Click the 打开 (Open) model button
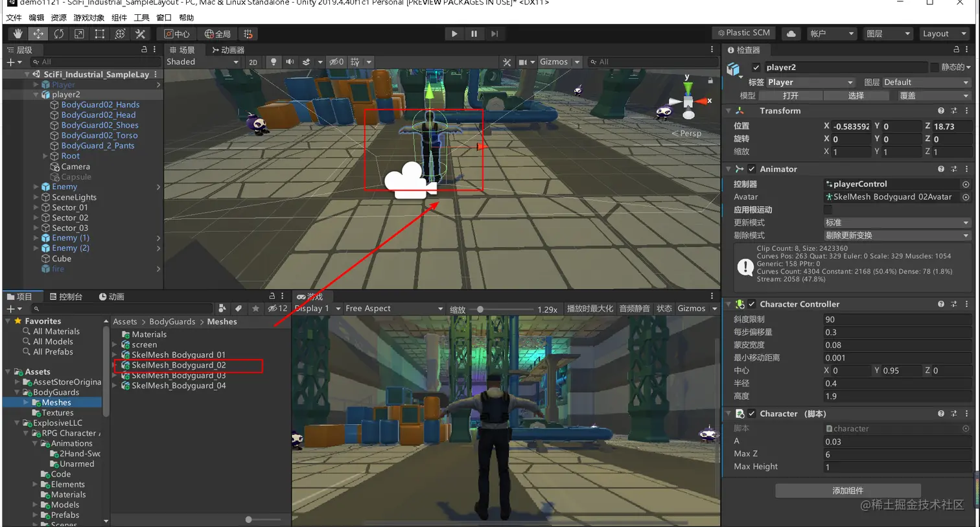 (791, 95)
